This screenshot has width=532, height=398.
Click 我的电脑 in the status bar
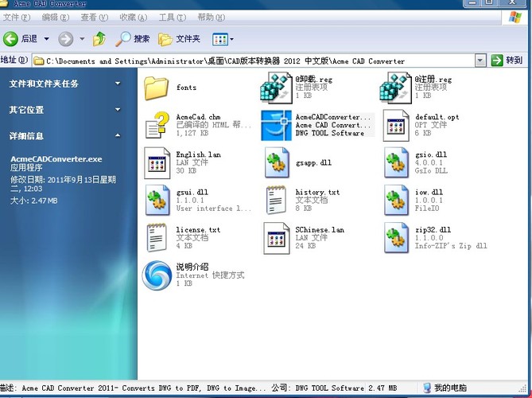(445, 388)
